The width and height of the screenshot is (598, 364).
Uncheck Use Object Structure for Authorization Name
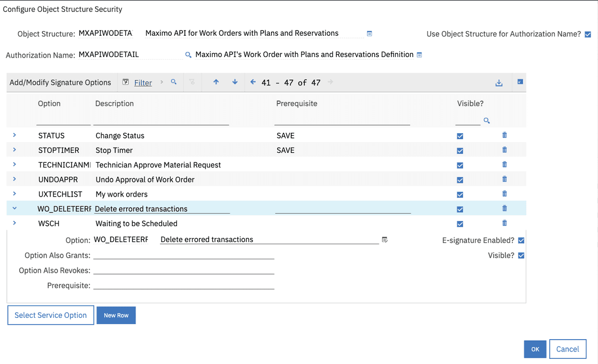click(x=588, y=34)
